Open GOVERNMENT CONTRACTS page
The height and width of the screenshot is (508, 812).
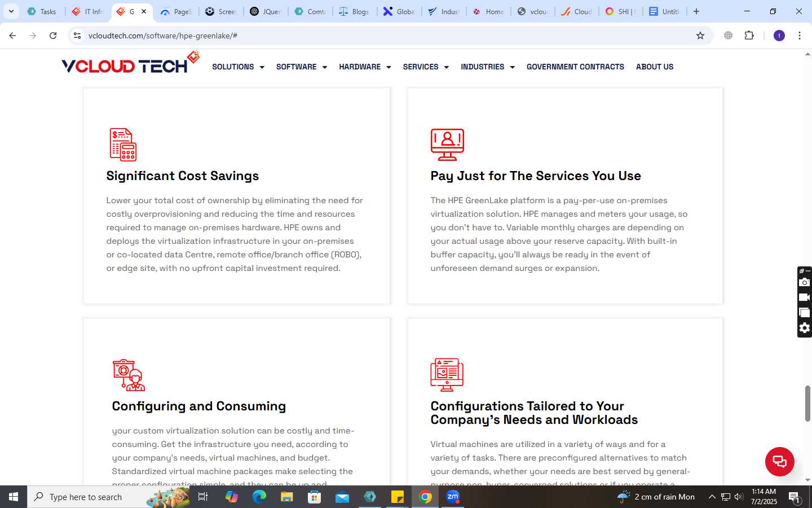point(575,67)
